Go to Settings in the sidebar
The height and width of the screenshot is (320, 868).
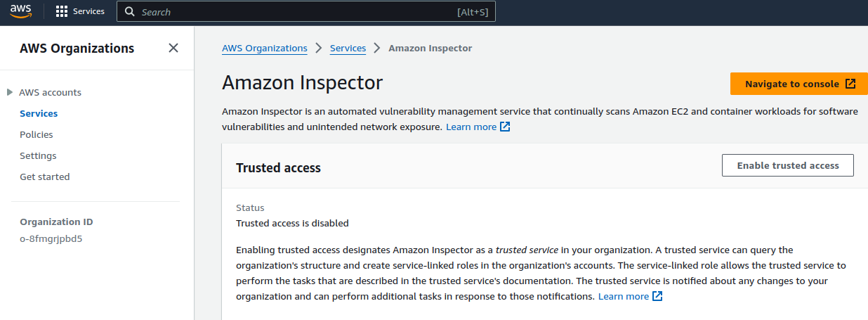(38, 155)
